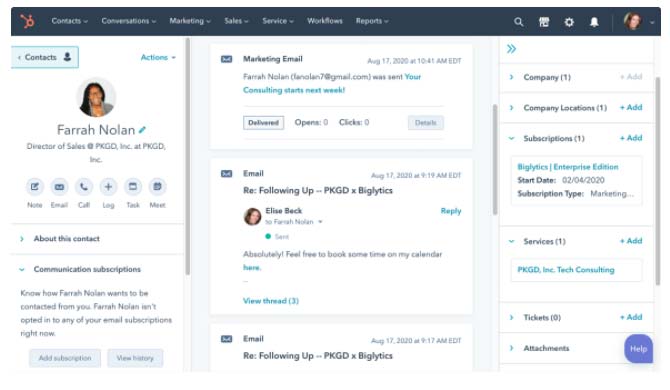Click Farrah Nolan's profile photo
This screenshot has width=670, height=390.
96,97
